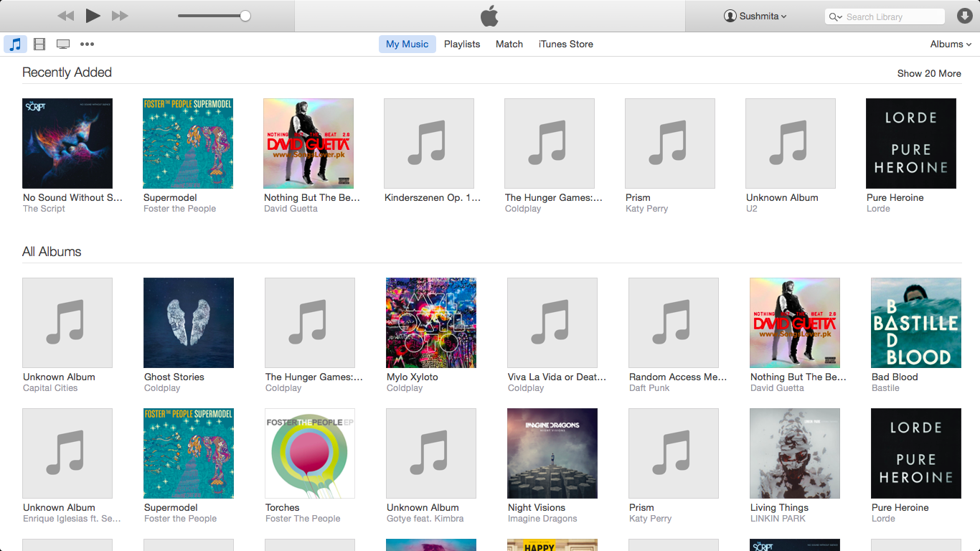Click the "Mylo Xyloto" album title

[412, 377]
